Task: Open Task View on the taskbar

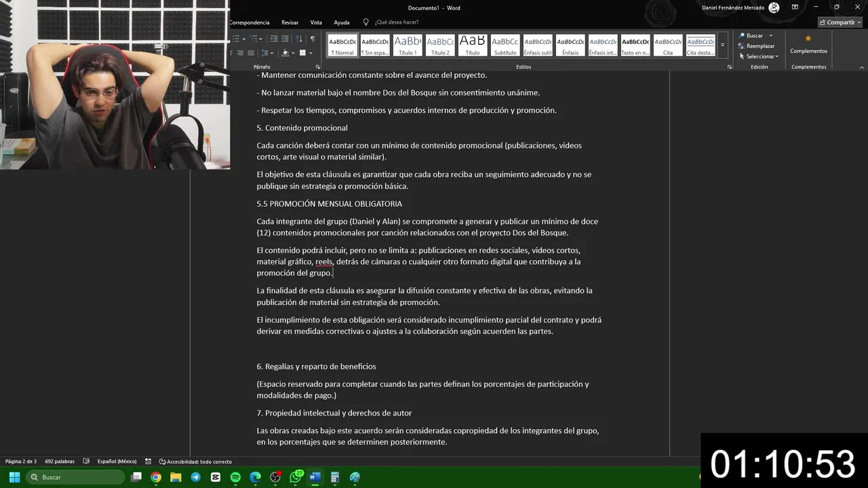Action: coord(136,477)
